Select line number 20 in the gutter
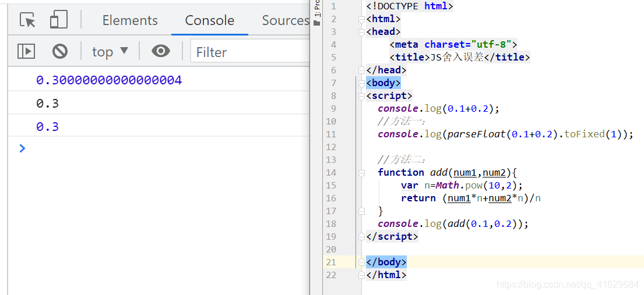 [330, 249]
